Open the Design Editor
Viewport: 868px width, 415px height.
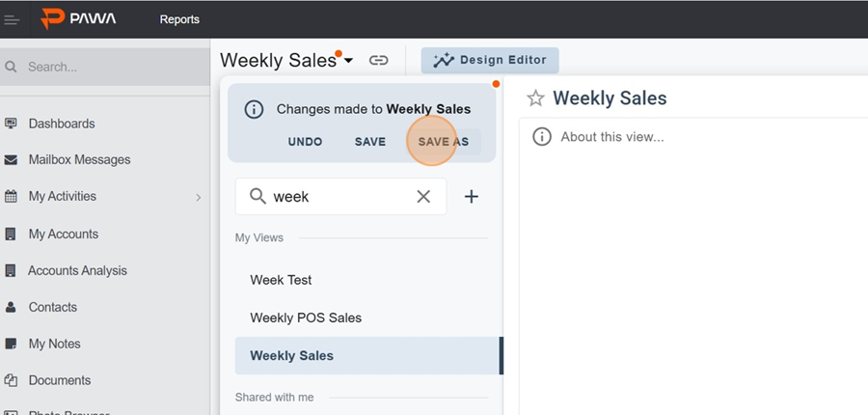coord(490,60)
